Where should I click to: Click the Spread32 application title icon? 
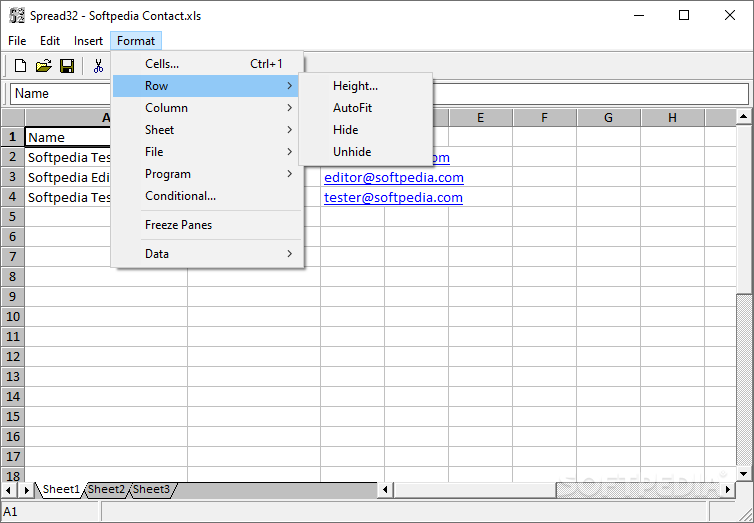[17, 15]
